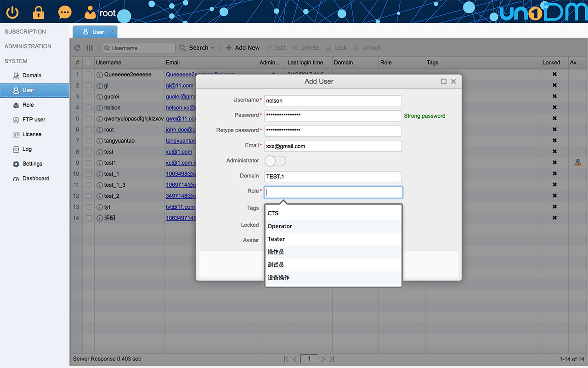Select Operator from the role list
Screen dimensions: 588x368
280,226
